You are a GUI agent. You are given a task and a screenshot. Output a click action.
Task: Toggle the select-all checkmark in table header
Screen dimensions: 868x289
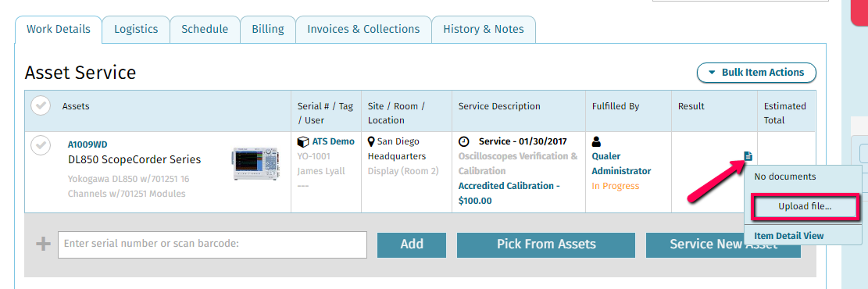click(x=41, y=105)
